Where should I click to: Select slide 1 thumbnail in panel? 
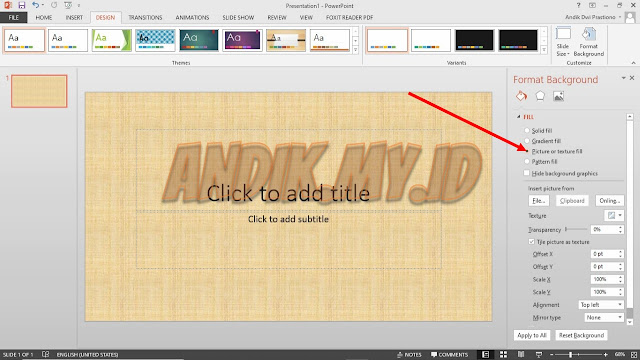coord(39,91)
